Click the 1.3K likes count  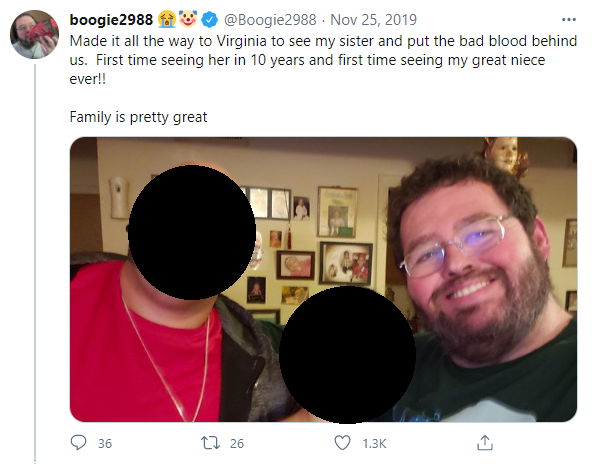pos(374,443)
